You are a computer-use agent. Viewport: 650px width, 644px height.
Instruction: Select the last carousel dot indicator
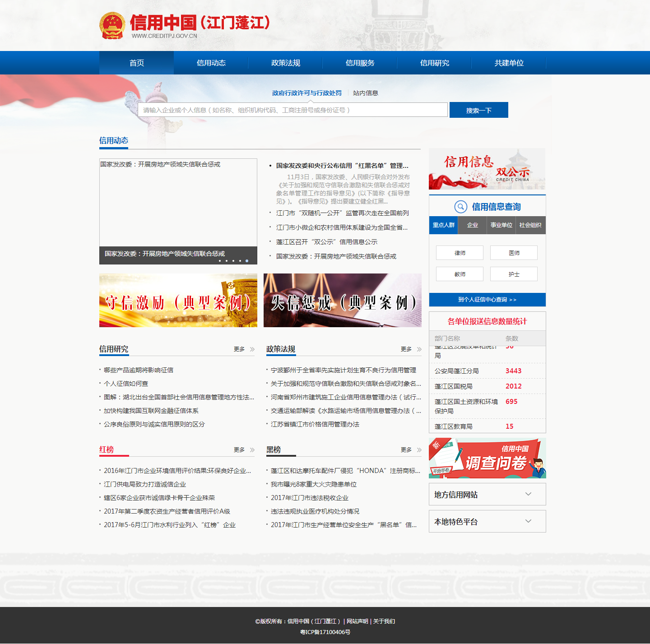point(247,261)
